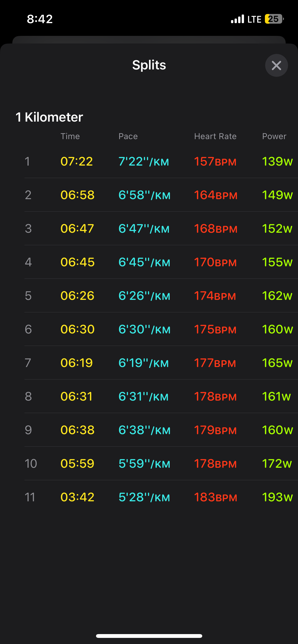
Task: Tap the LTE network indicator
Action: [254, 19]
